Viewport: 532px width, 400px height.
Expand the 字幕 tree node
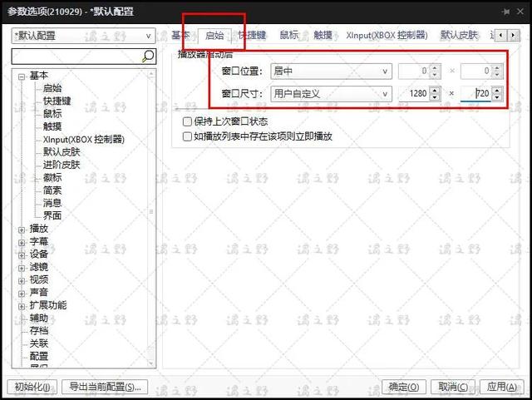point(22,243)
